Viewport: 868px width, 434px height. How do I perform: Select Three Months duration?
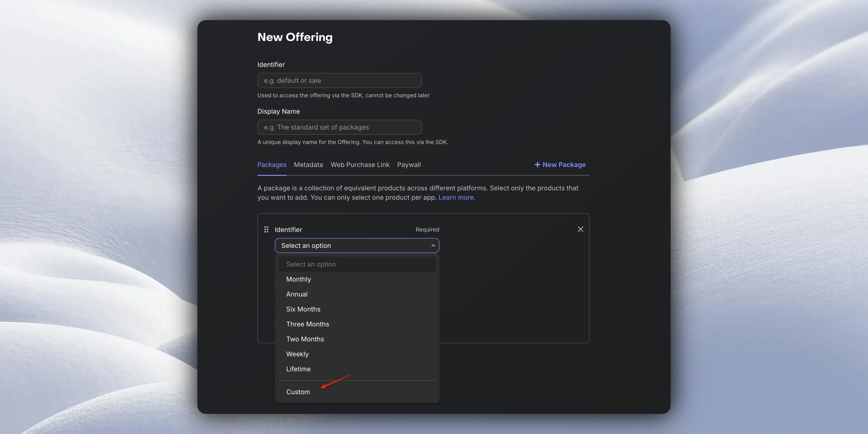pyautogui.click(x=308, y=324)
